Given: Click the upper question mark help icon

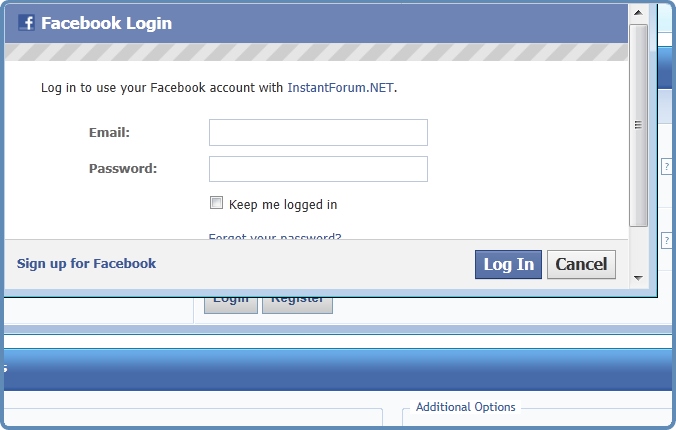Looking at the screenshot, I should pos(667,166).
